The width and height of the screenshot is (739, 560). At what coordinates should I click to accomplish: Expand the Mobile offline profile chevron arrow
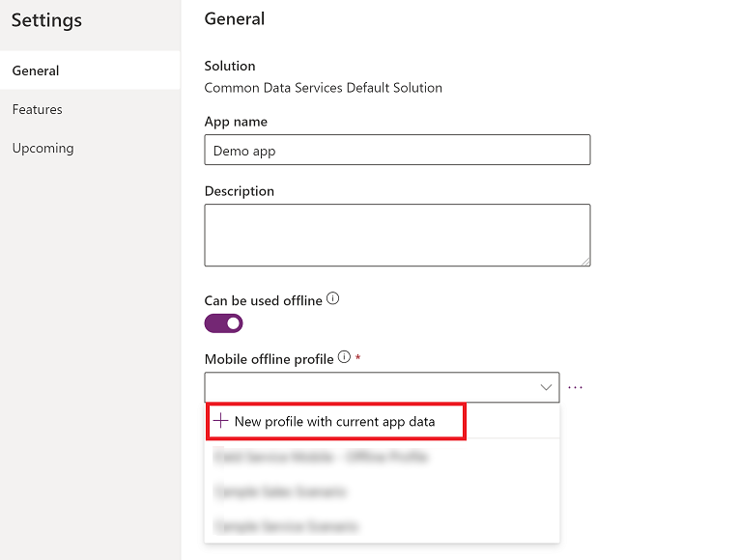(x=547, y=387)
